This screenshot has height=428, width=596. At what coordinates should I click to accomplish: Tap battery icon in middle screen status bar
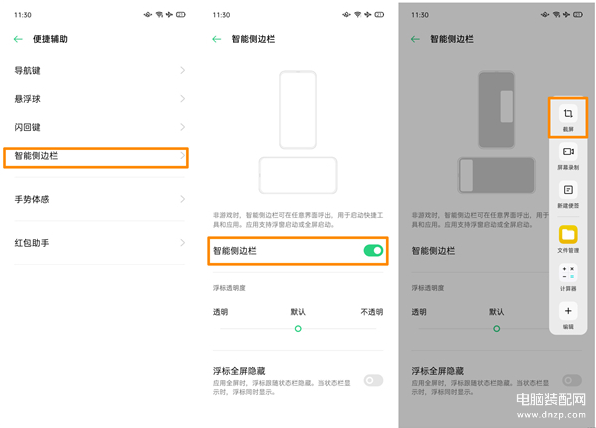(379, 15)
